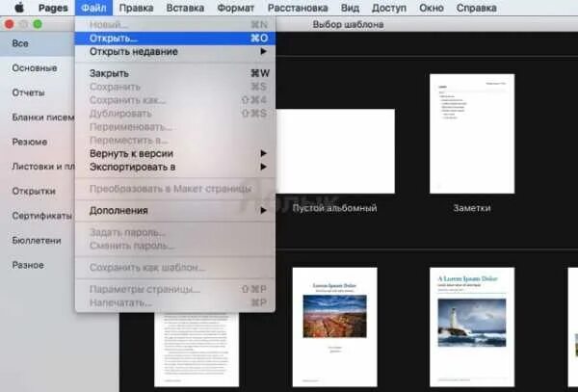Select the Разное template category
The image size is (578, 392).
tap(38, 265)
